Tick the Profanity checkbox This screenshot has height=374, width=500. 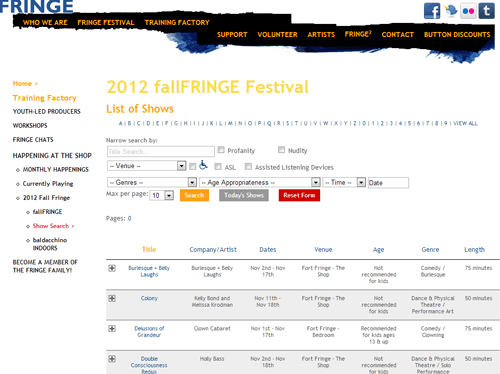[x=221, y=150]
